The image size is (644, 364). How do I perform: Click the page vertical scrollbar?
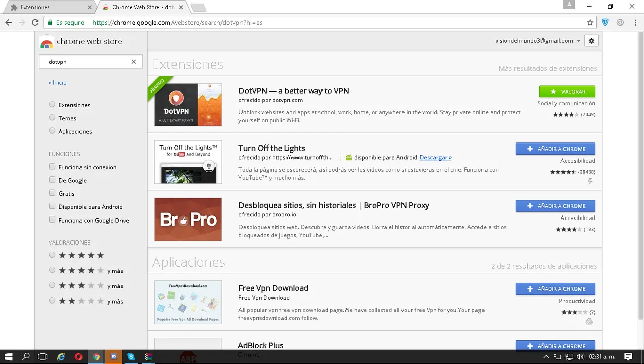tap(640, 176)
